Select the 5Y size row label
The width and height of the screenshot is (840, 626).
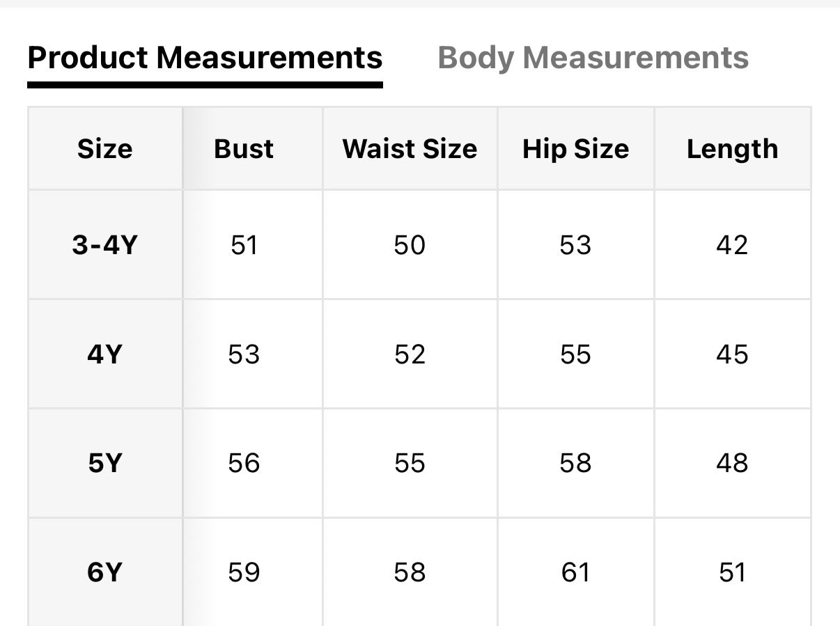(104, 463)
